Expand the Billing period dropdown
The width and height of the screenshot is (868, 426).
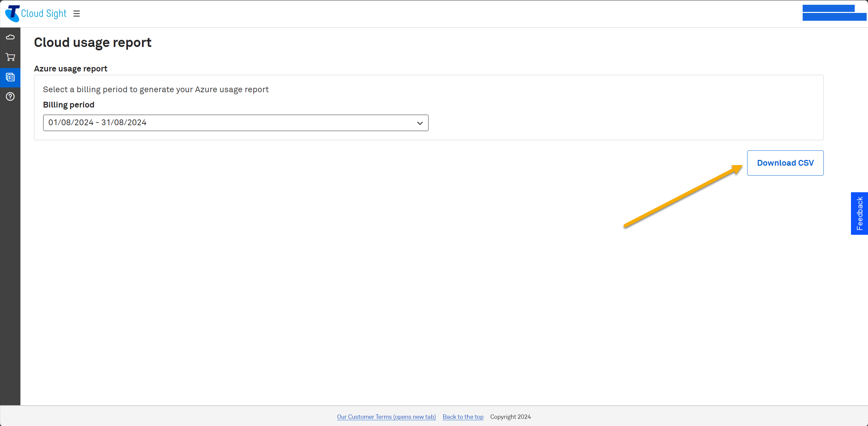tap(236, 123)
